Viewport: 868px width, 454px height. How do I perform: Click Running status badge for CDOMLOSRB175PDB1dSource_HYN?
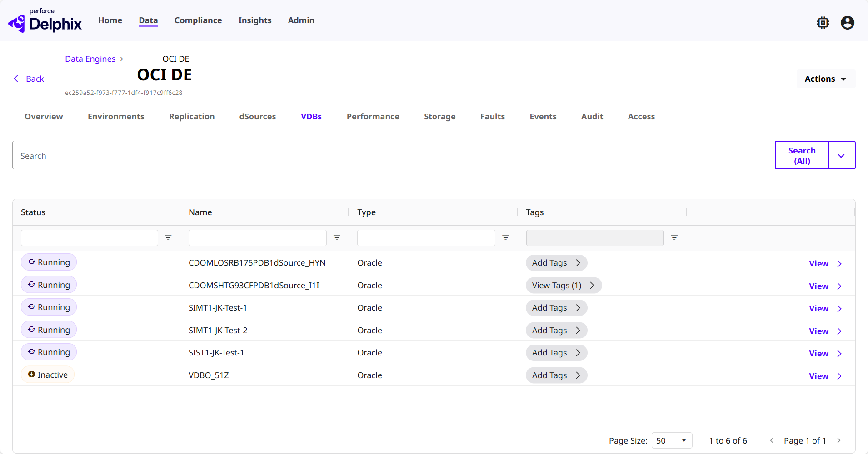coord(49,262)
